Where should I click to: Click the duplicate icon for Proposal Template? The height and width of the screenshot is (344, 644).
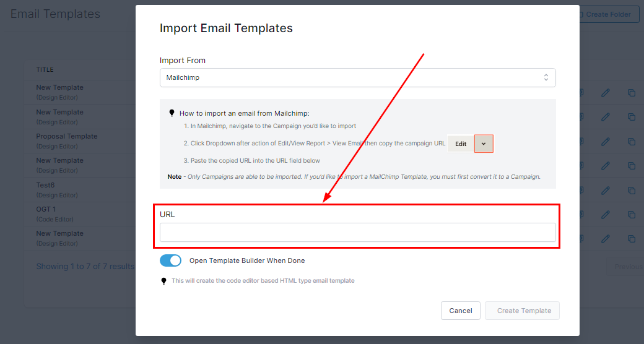(632, 142)
